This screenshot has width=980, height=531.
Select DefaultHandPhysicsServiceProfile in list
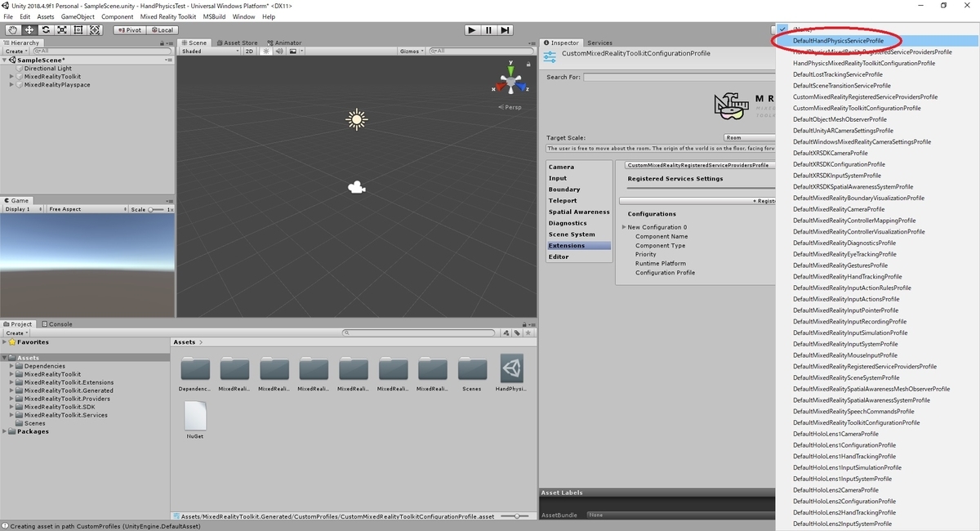pos(838,40)
